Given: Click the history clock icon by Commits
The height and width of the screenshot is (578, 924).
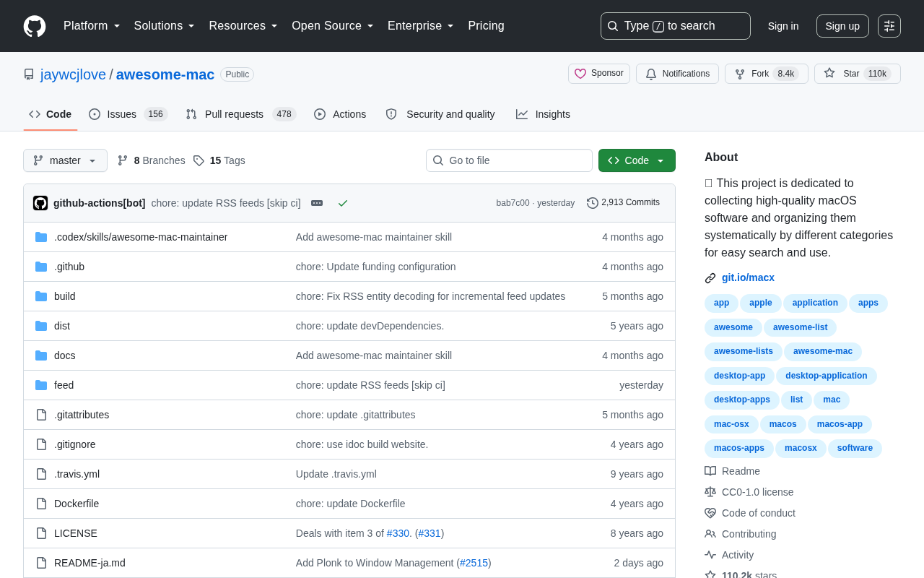Looking at the screenshot, I should click(x=593, y=203).
